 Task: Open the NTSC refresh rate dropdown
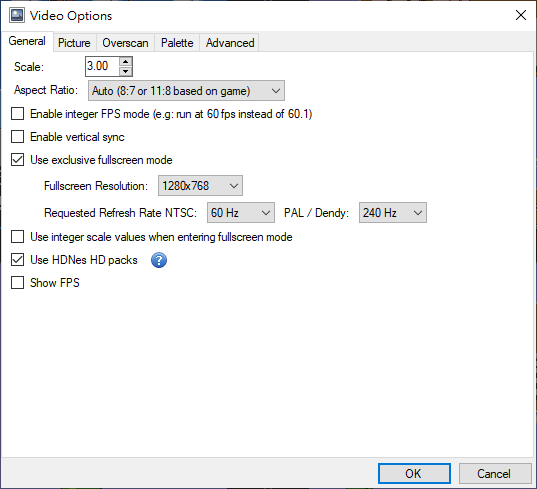(x=241, y=213)
